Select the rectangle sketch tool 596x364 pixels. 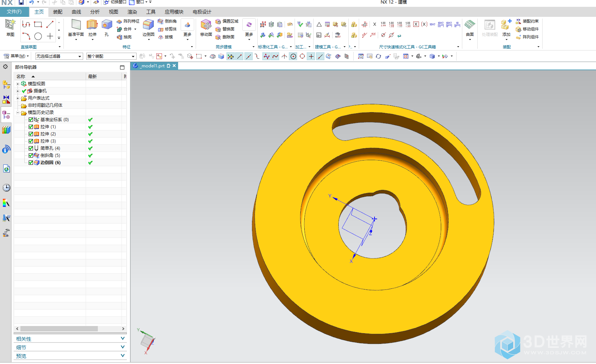point(38,24)
